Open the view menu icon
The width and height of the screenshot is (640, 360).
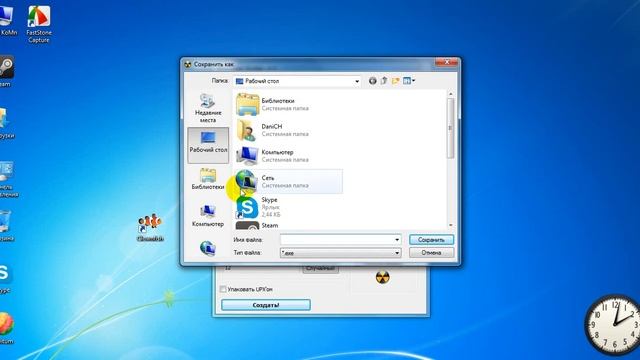click(x=409, y=81)
